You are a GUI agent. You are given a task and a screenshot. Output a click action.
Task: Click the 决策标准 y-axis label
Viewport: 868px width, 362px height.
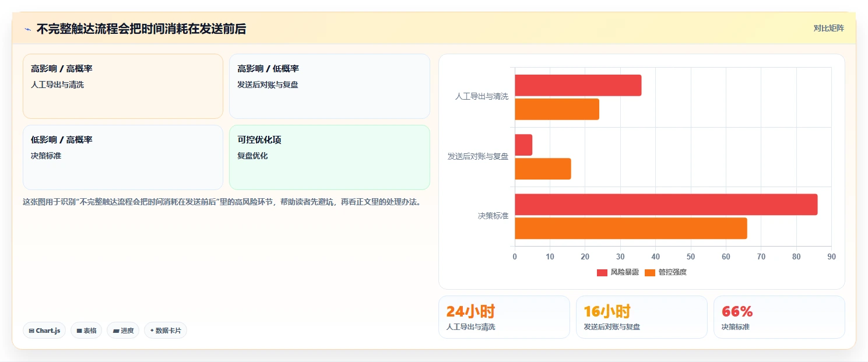(x=493, y=216)
